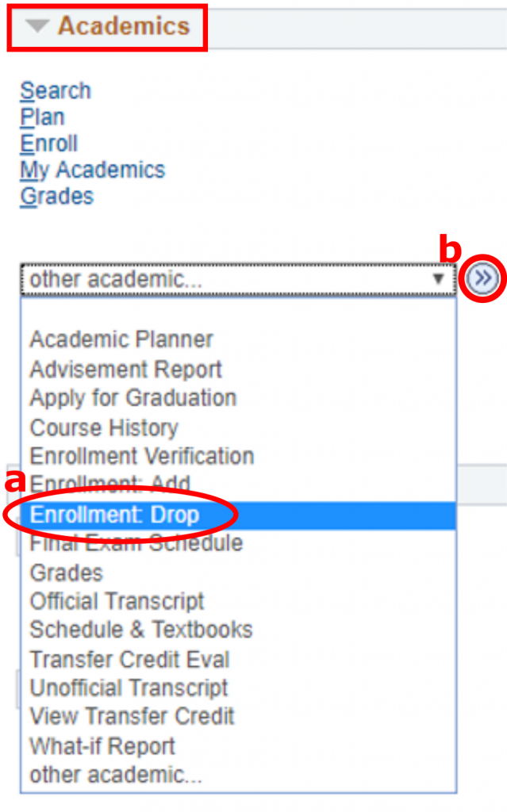Image resolution: width=507 pixels, height=812 pixels.
Task: Select Final Exam Schedule option
Action: 136,543
